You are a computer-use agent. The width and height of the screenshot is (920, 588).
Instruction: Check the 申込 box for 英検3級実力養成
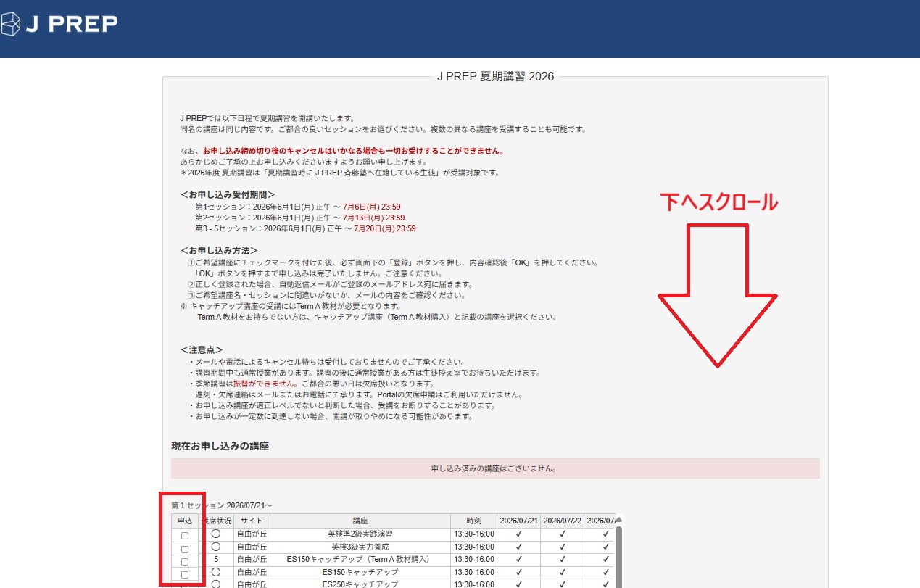point(184,549)
